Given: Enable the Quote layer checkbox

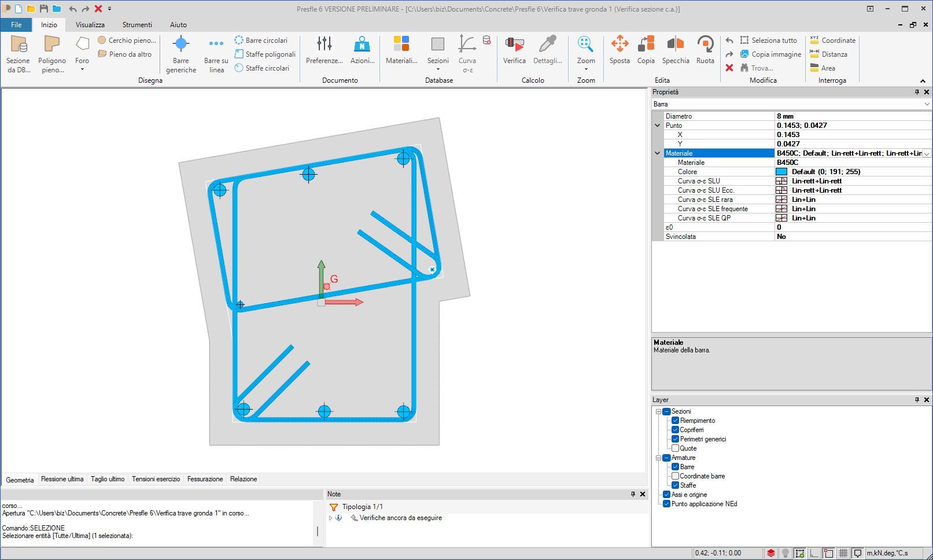Looking at the screenshot, I should [675, 448].
